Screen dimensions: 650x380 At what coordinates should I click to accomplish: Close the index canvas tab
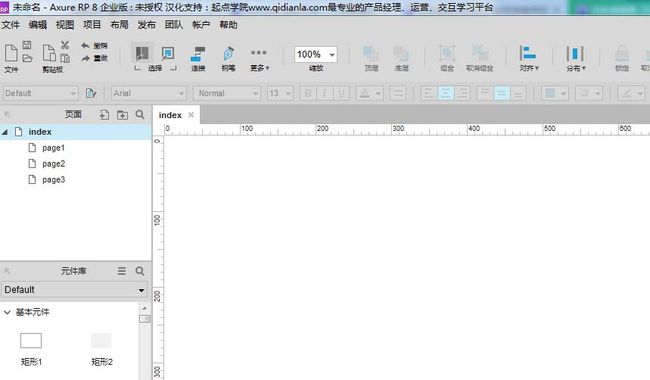191,115
